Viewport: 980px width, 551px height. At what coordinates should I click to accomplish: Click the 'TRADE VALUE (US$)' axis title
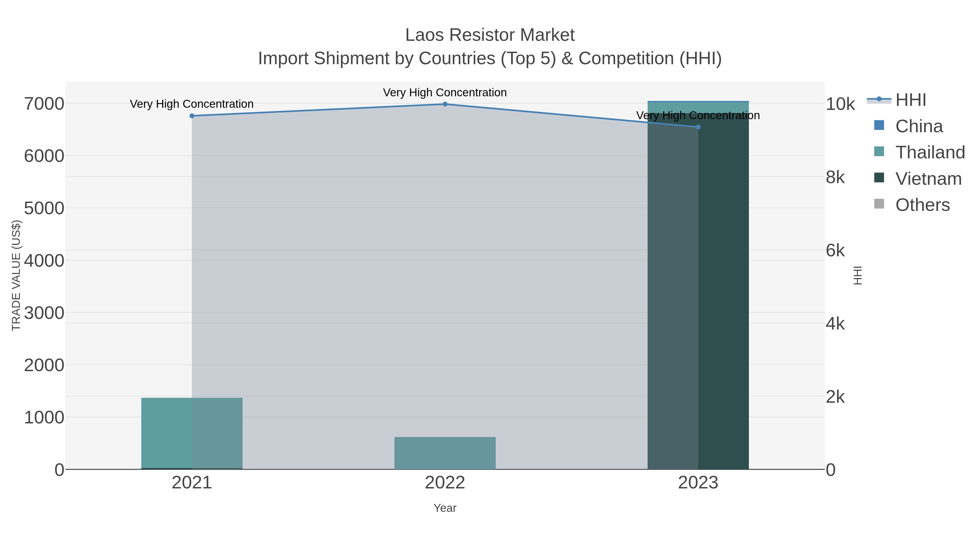(x=16, y=275)
